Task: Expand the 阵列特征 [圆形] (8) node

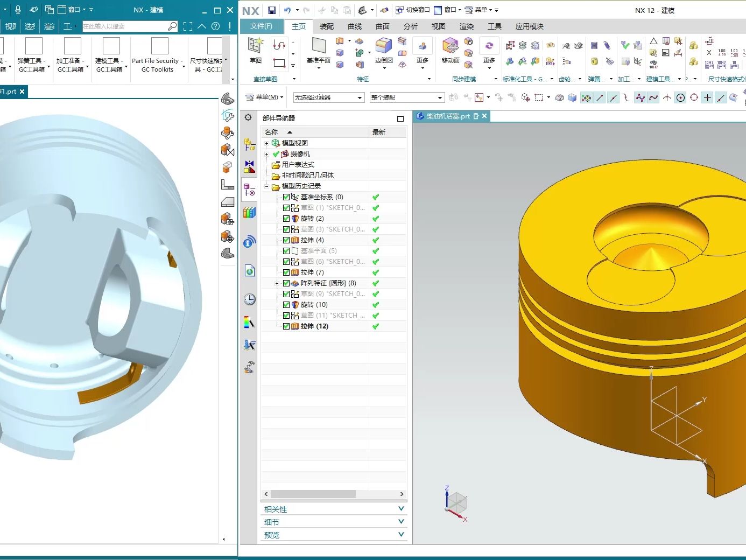Action: coord(277,283)
